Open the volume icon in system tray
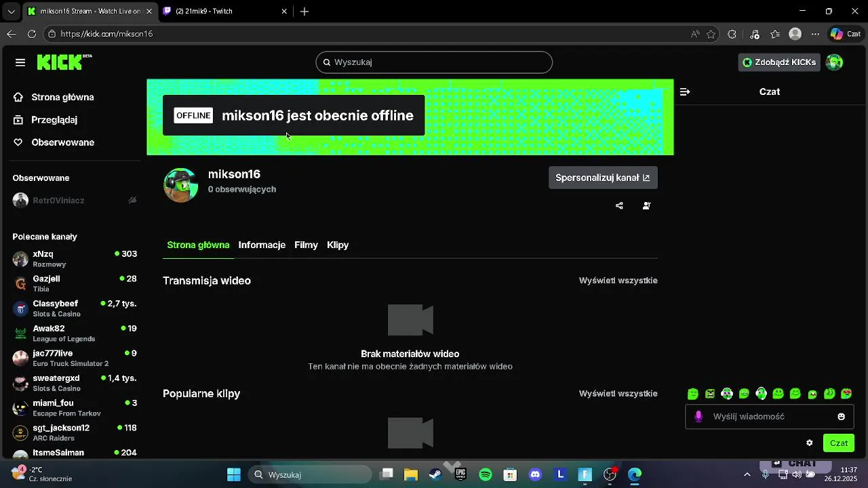The image size is (868, 488). (797, 474)
